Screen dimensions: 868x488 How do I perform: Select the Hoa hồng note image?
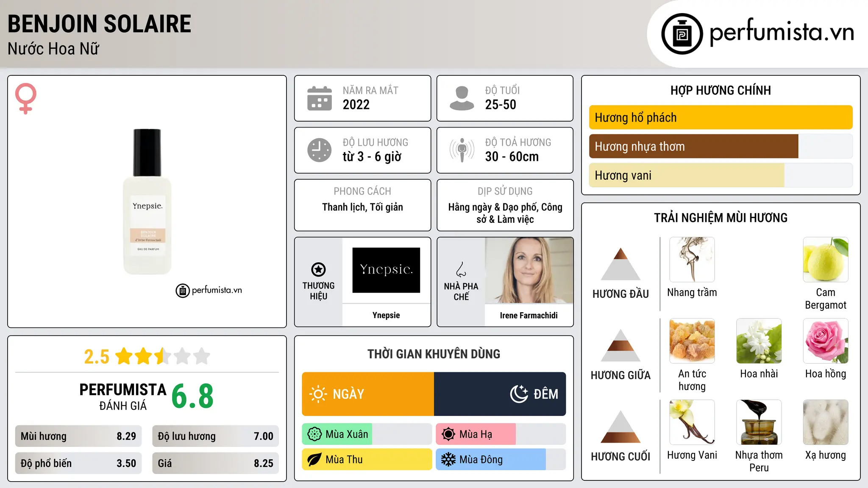[x=826, y=341]
